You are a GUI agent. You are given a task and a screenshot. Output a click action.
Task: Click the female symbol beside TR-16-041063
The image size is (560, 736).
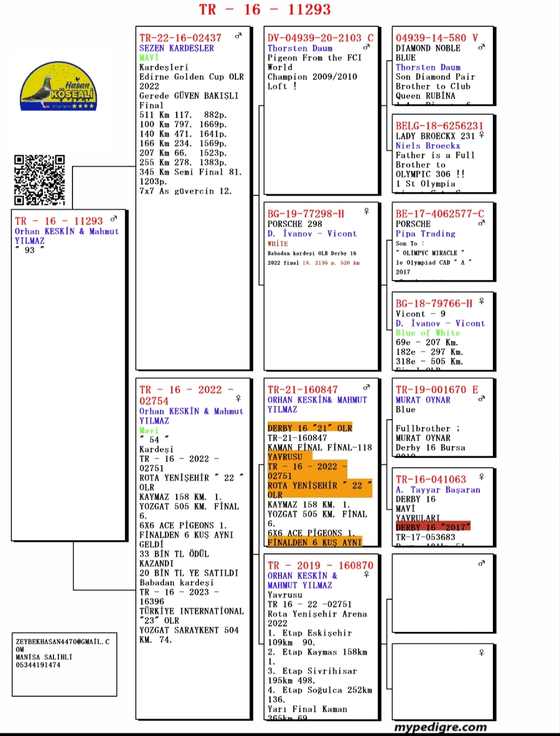coord(481,477)
